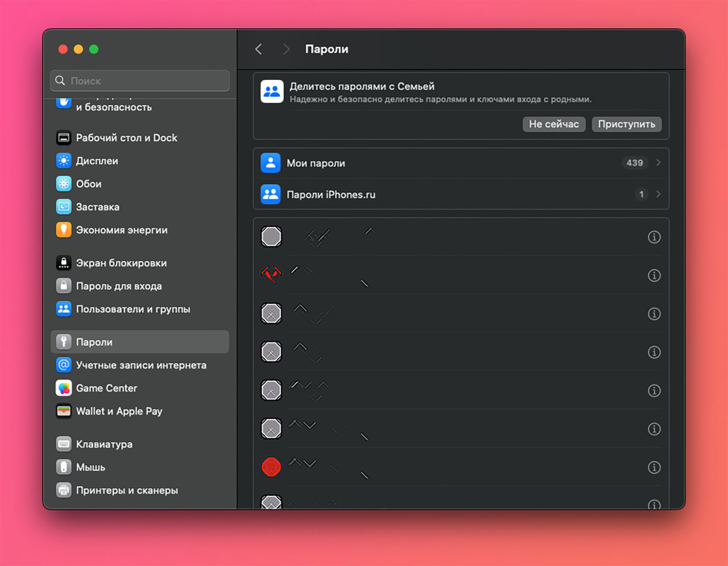
Task: Expand Пароли iPhones.ru group chevron
Action: 658,194
